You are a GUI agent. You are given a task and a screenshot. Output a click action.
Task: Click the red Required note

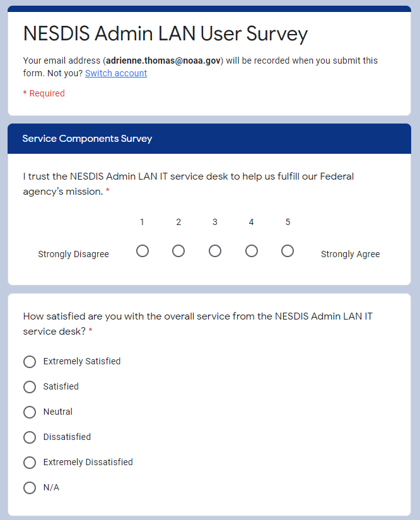[44, 93]
